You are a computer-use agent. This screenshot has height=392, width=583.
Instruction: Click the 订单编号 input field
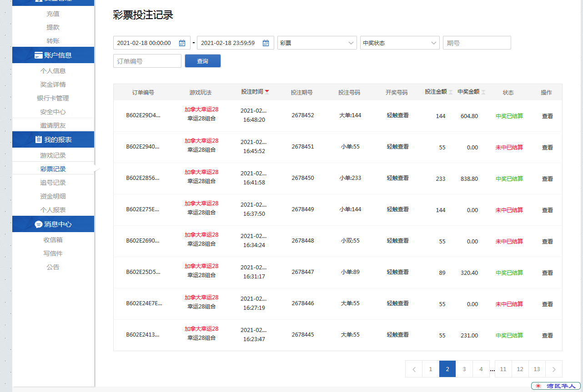(x=147, y=61)
